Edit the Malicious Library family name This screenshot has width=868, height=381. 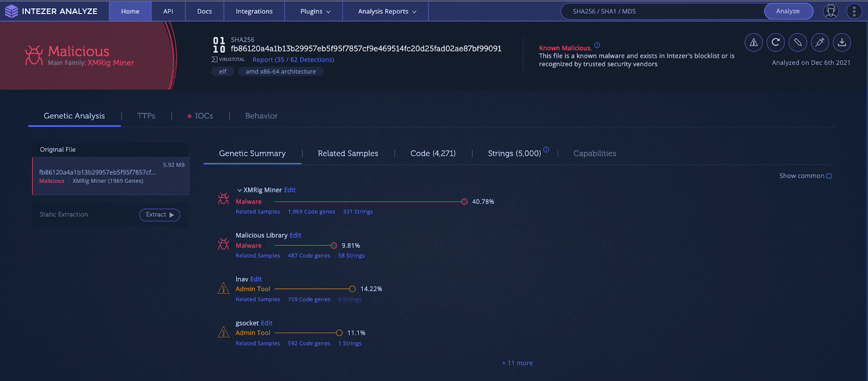click(x=296, y=235)
